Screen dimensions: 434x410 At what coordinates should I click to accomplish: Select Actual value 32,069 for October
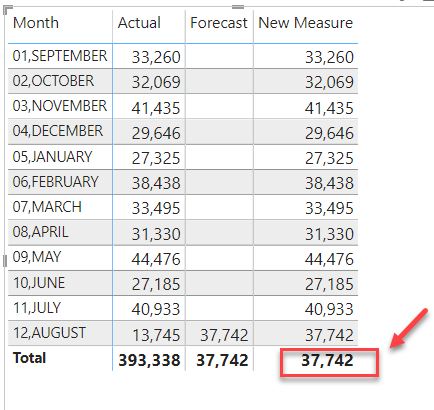[x=156, y=82]
